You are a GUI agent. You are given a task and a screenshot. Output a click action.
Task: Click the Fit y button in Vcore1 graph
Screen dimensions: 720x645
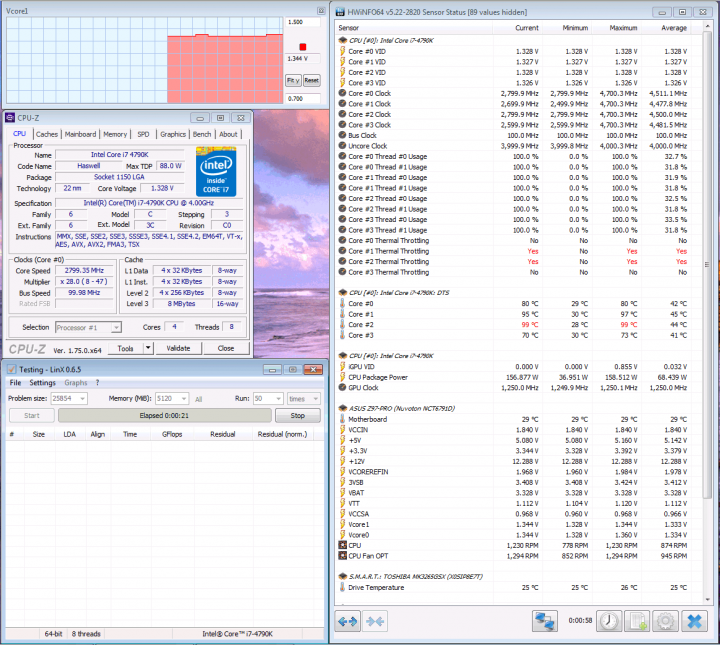pos(293,80)
